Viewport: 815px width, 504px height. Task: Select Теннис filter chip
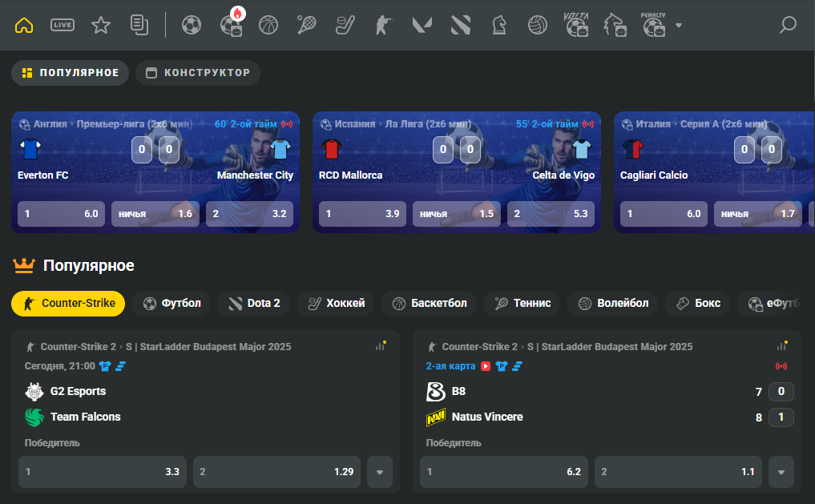click(x=522, y=304)
